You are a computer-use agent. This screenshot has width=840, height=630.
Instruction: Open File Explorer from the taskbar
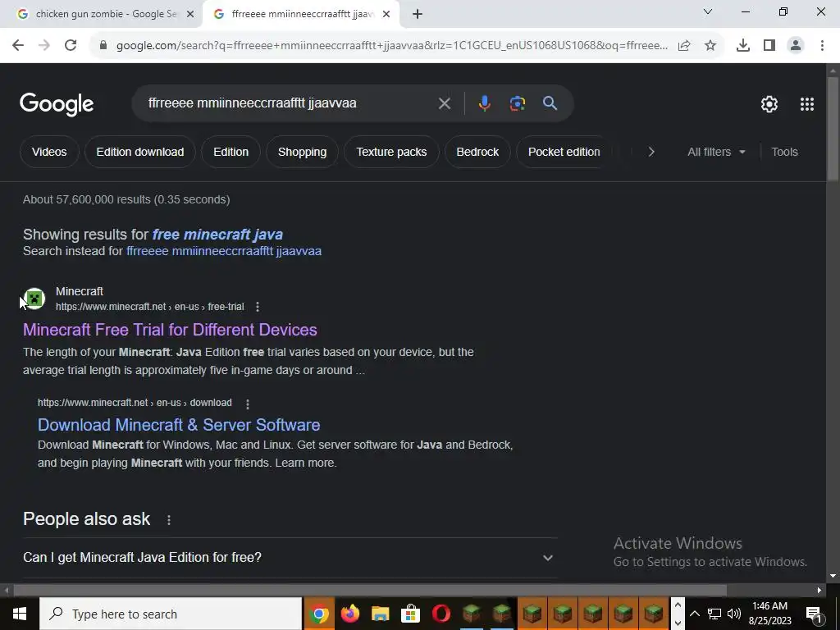380,614
